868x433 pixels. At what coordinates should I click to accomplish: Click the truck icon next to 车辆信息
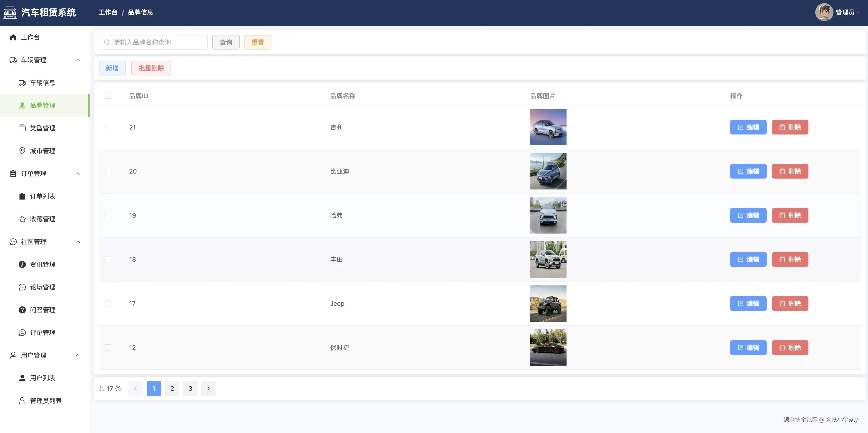point(22,83)
